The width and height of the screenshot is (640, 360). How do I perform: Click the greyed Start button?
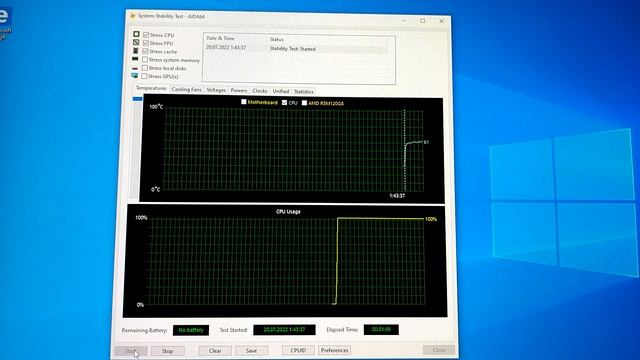click(x=131, y=351)
